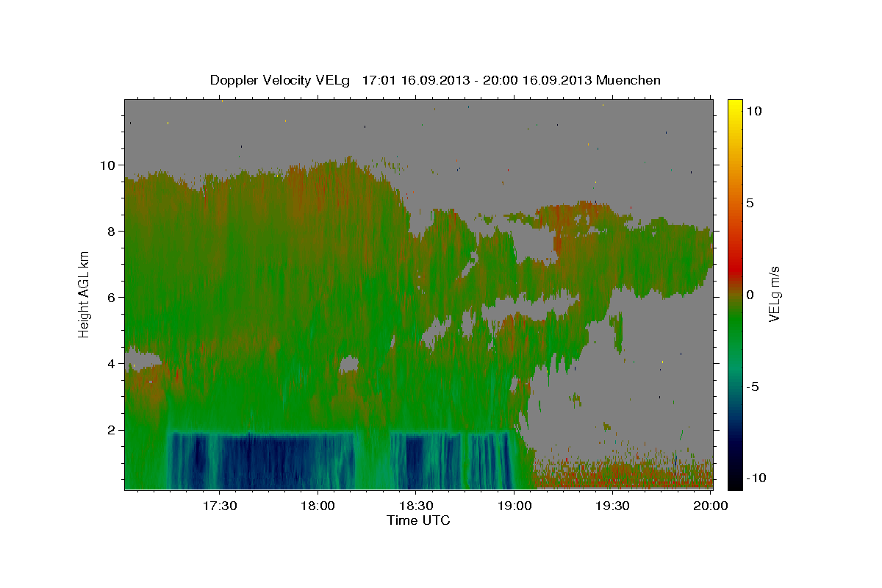Click the 19:00 time tick label

pos(514,506)
